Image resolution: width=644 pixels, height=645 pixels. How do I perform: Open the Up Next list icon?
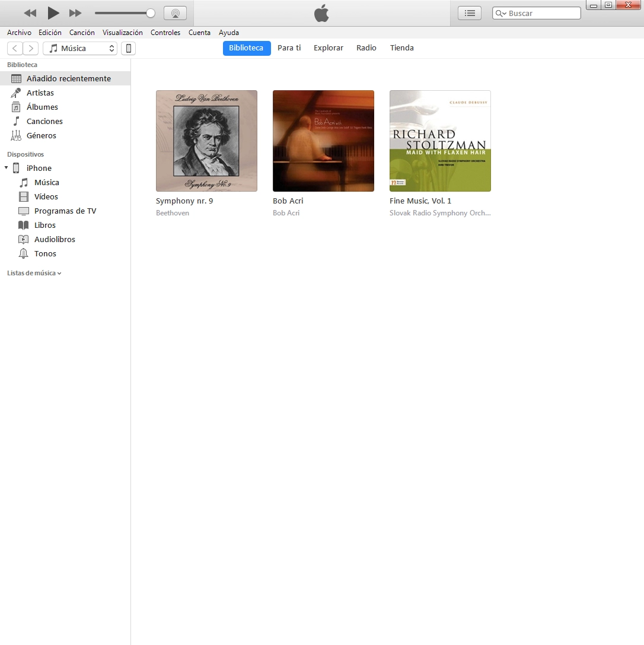tap(470, 13)
